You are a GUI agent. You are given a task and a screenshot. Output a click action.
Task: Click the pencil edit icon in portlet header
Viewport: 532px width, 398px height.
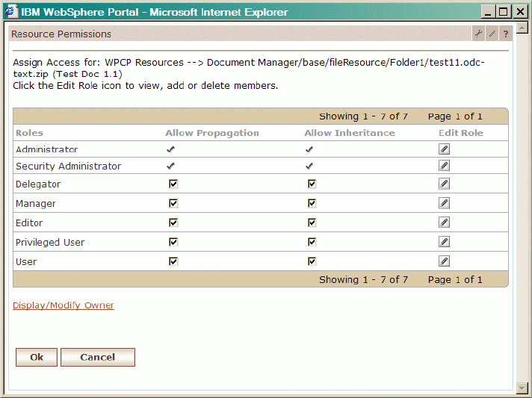click(x=492, y=34)
